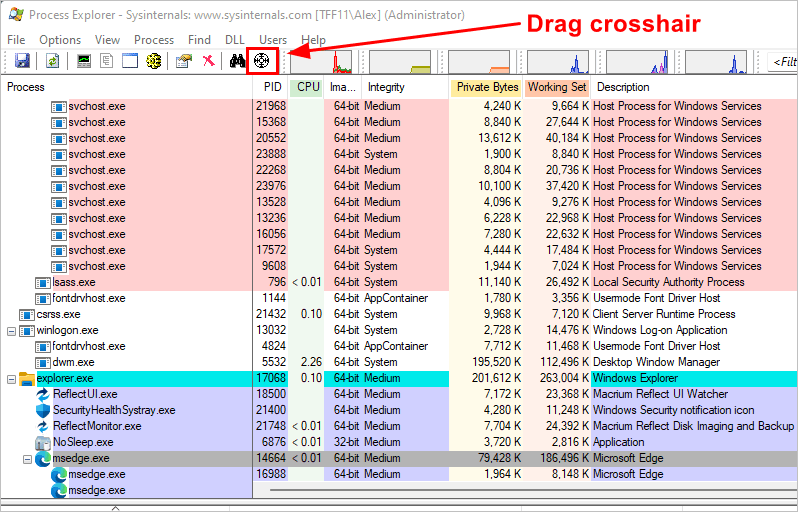Click the Save floppy disk toolbar icon
798x512 pixels.
pyautogui.click(x=22, y=61)
